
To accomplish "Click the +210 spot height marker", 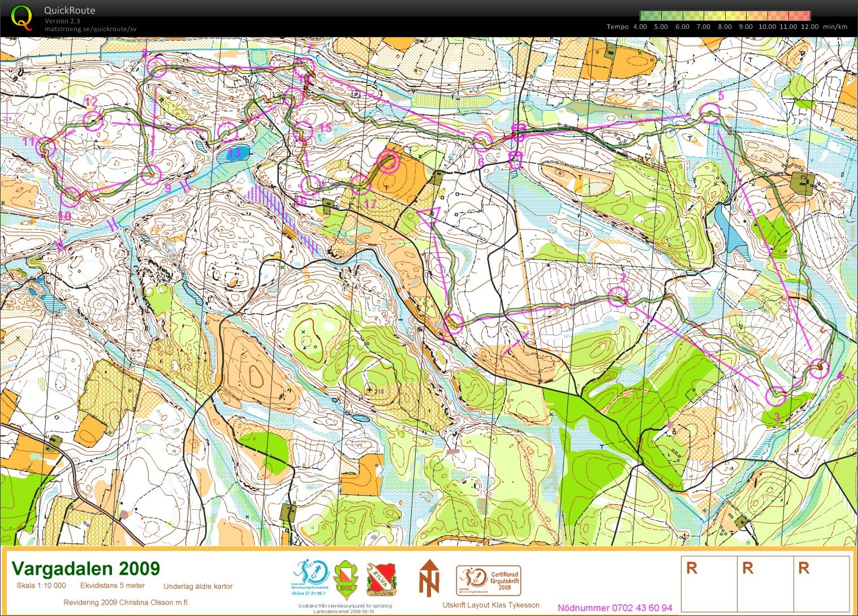I will point(376,391).
